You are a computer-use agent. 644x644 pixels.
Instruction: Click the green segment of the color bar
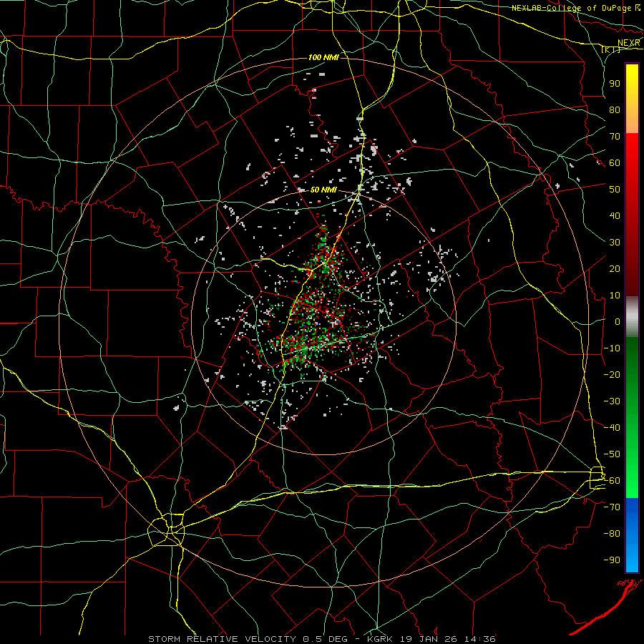(x=632, y=417)
